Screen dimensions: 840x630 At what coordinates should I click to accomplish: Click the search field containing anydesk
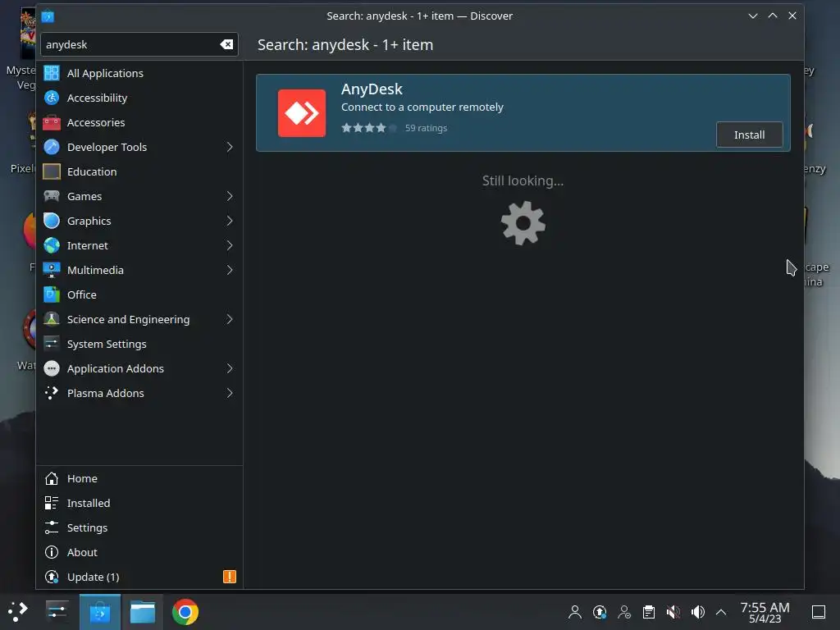click(x=139, y=44)
